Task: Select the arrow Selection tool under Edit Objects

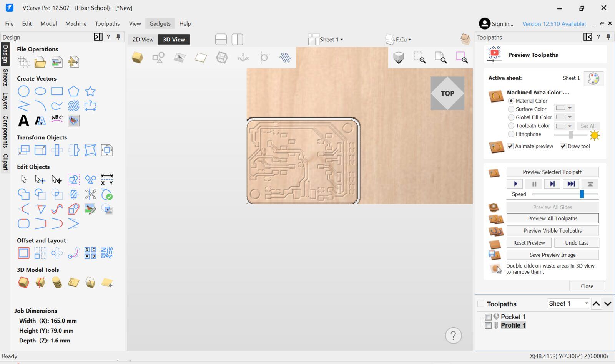Action: [23, 179]
